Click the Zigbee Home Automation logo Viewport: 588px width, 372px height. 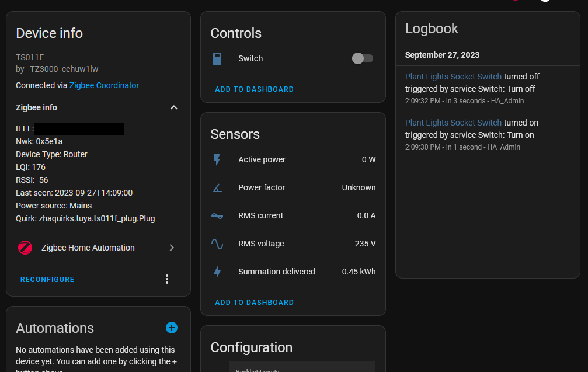(25, 247)
